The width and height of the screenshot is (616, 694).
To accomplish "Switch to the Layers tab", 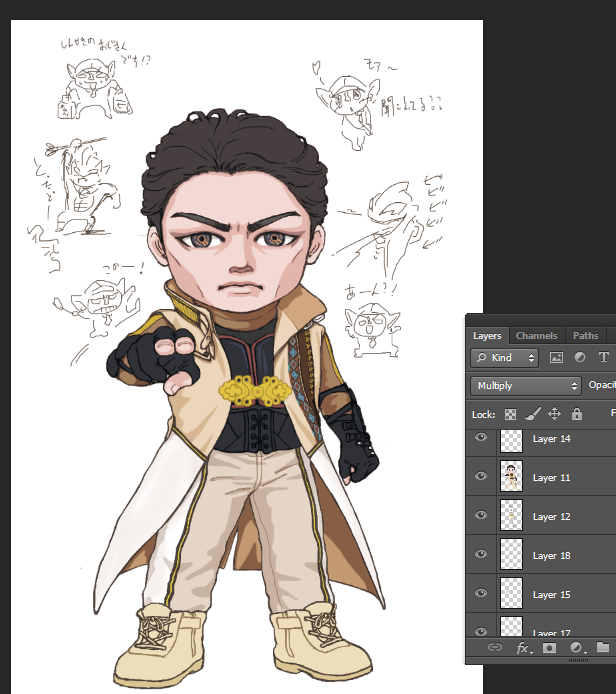I will click(x=487, y=336).
